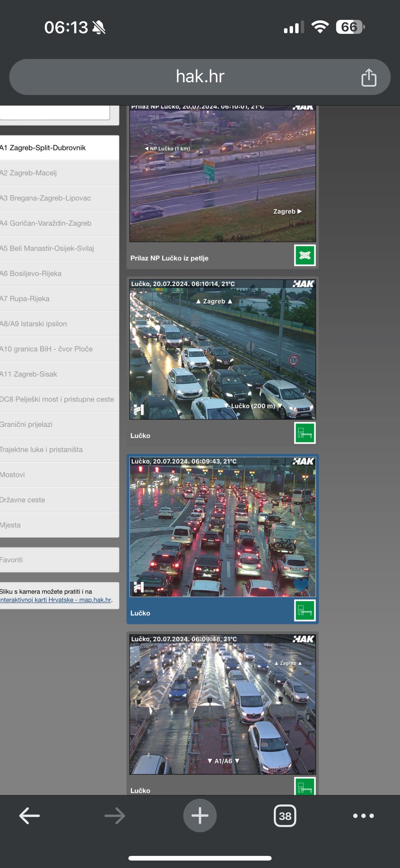Viewport: 400px width, 868px height.
Task: Go back with the browser back arrow
Action: [x=30, y=816]
